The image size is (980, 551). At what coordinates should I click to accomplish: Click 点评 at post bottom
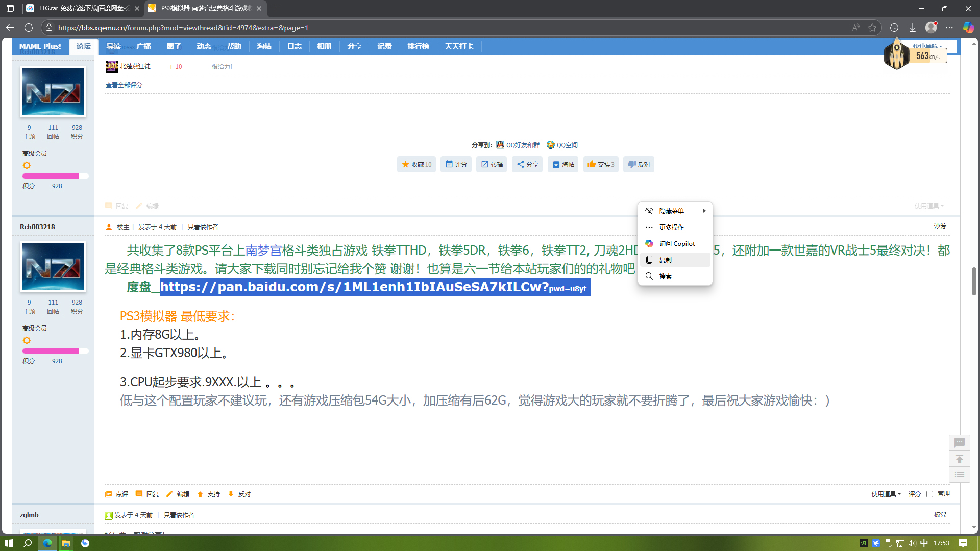pos(117,494)
